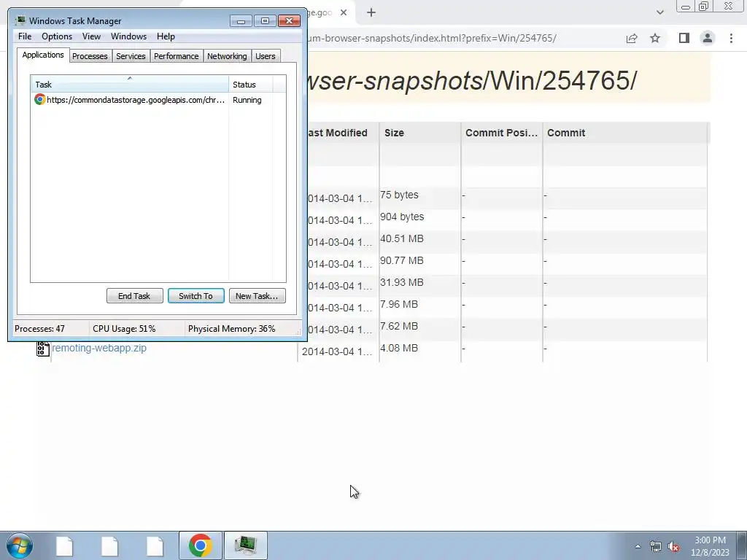Click the third blank document taskbar icon
Viewport: 747px width, 560px height.
point(155,545)
